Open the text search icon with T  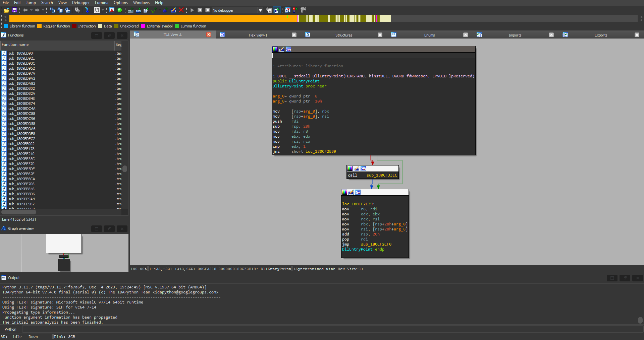point(60,10)
